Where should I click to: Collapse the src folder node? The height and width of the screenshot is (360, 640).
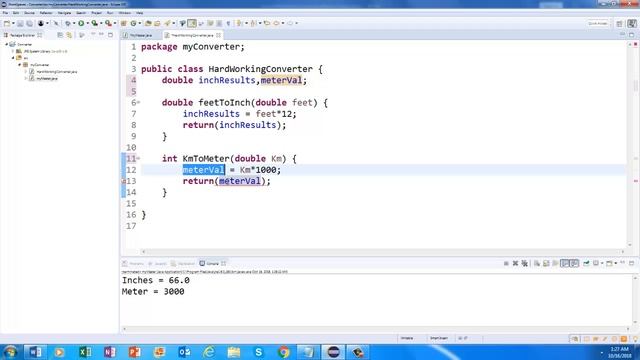[x=13, y=58]
